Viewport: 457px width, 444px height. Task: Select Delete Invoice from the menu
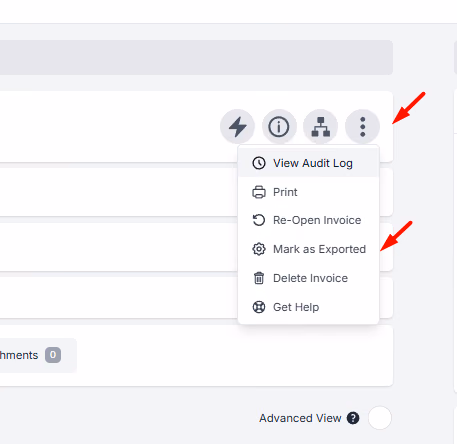(x=309, y=278)
